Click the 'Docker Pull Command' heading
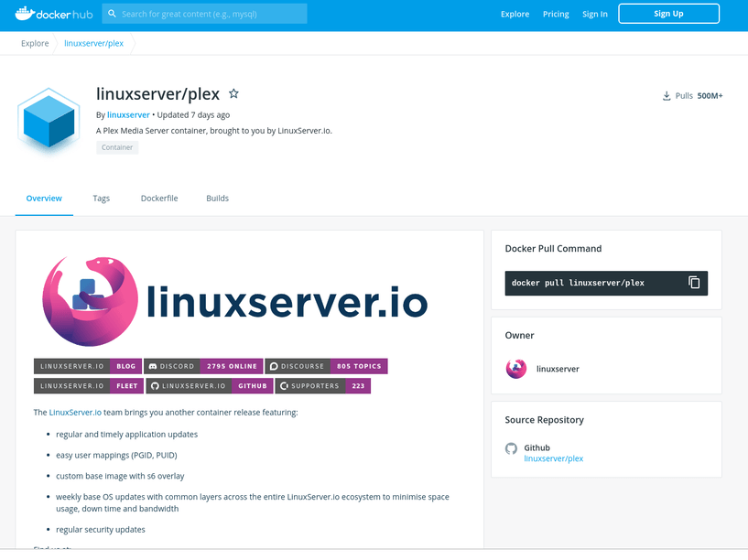Viewport: 748px width, 560px height. point(553,248)
